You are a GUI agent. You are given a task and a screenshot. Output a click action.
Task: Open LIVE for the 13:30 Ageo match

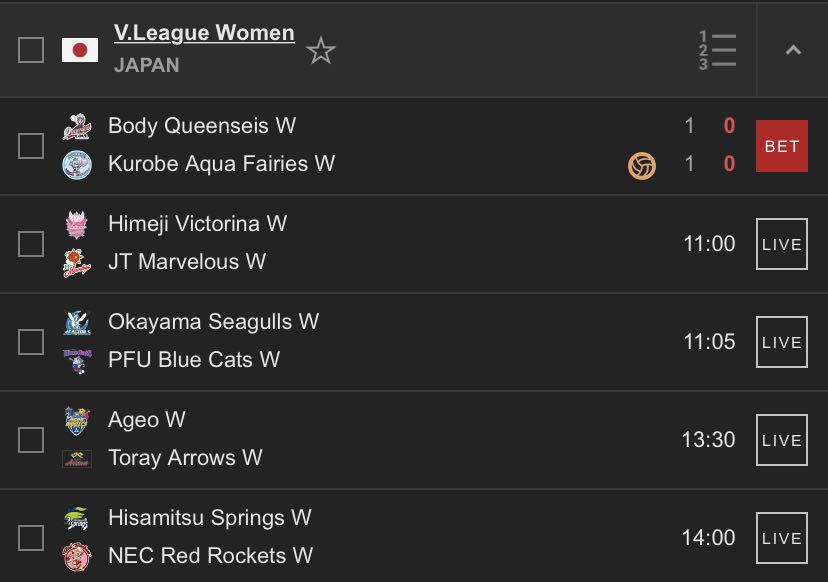(782, 440)
